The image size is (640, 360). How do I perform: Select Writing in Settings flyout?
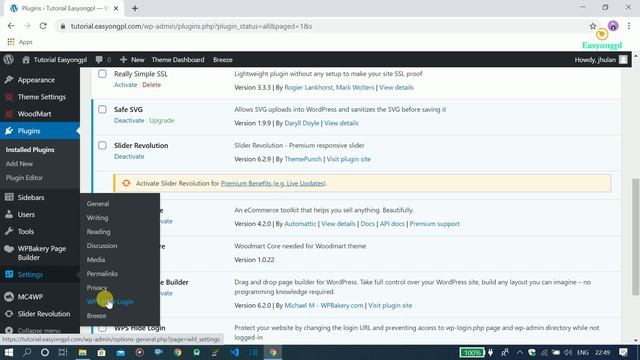pyautogui.click(x=97, y=218)
